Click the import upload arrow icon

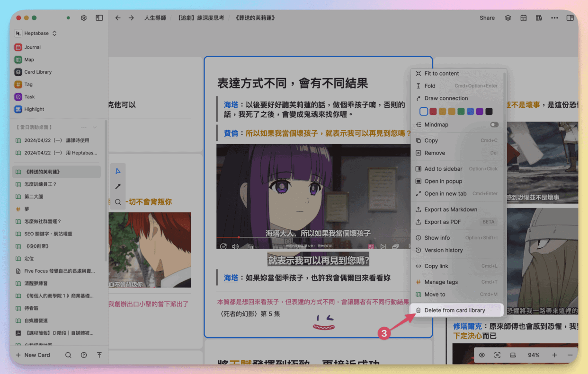coord(99,355)
